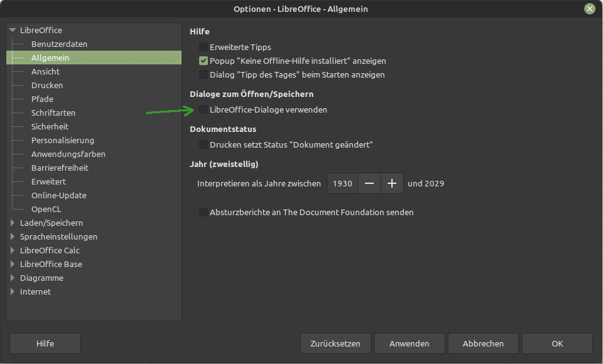
Task: Open Personalisierung settings page
Action: tap(63, 141)
